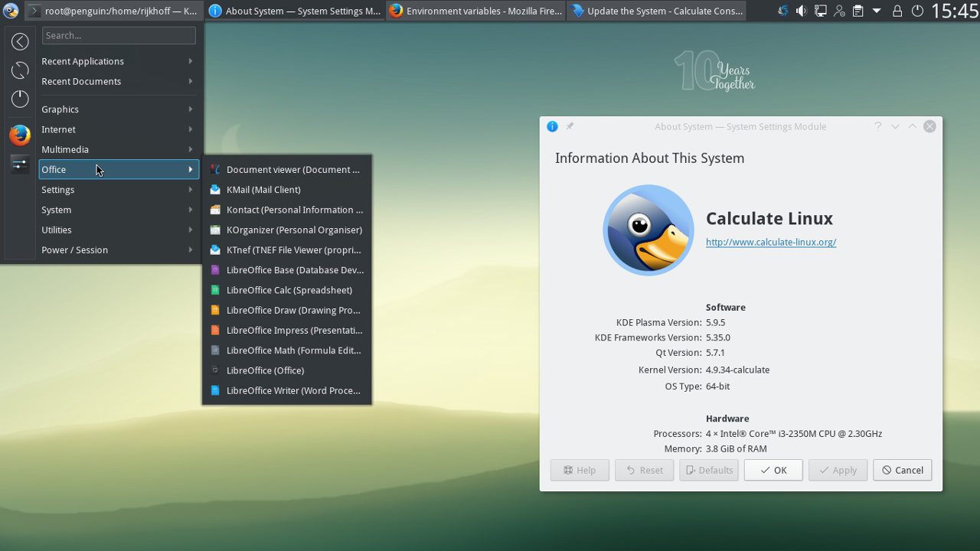The height and width of the screenshot is (551, 980).
Task: Click the Calculate Linux penguin logo
Action: point(648,230)
